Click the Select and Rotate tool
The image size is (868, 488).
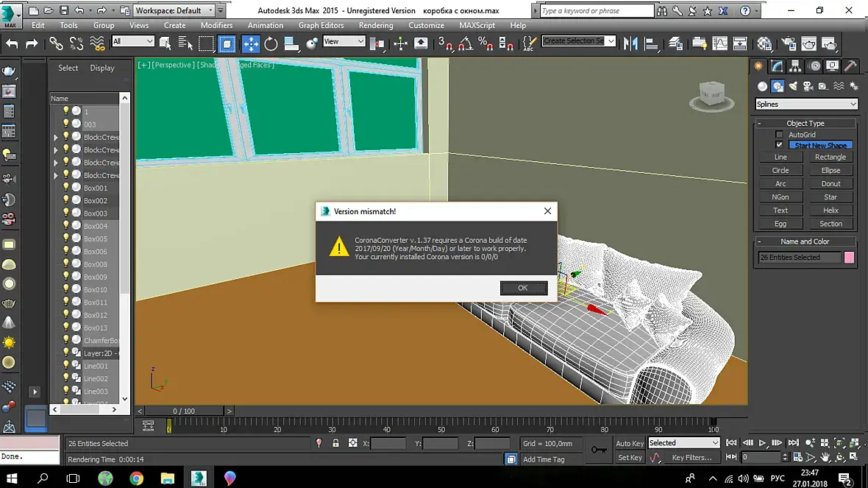[271, 43]
